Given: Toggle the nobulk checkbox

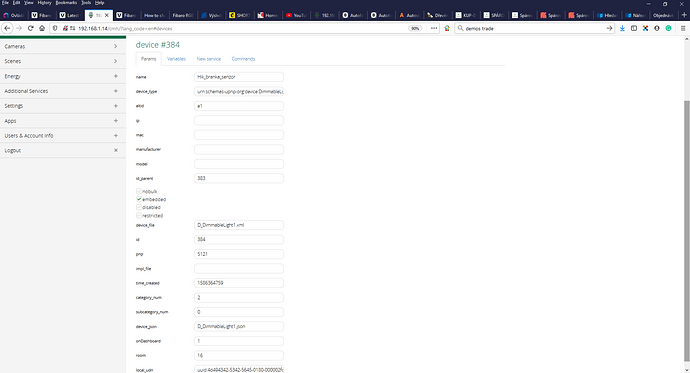Looking at the screenshot, I should [139, 191].
